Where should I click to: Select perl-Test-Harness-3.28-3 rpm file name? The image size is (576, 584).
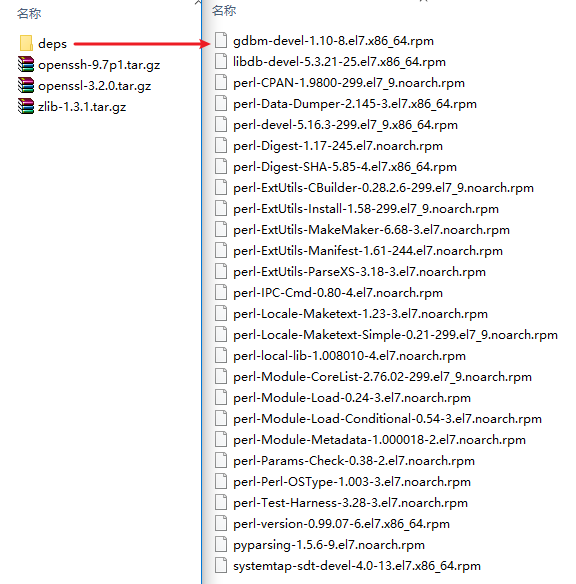pos(350,503)
